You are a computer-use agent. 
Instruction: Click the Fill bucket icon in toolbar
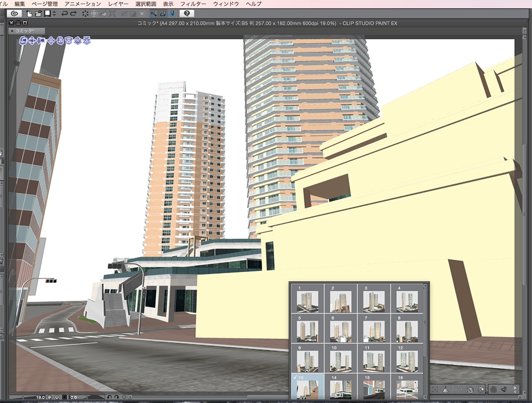103,14
